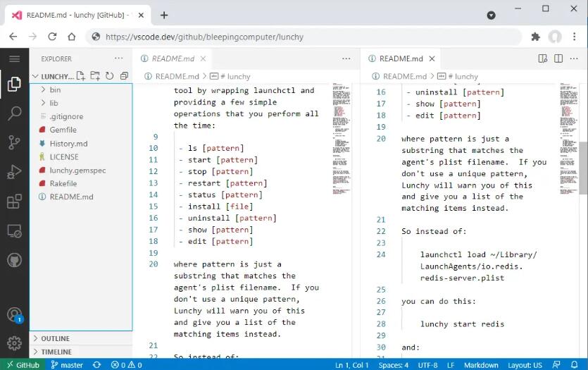Image resolution: width=588 pixels, height=370 pixels.
Task: Open the Run and Debug view
Action: coord(14,172)
